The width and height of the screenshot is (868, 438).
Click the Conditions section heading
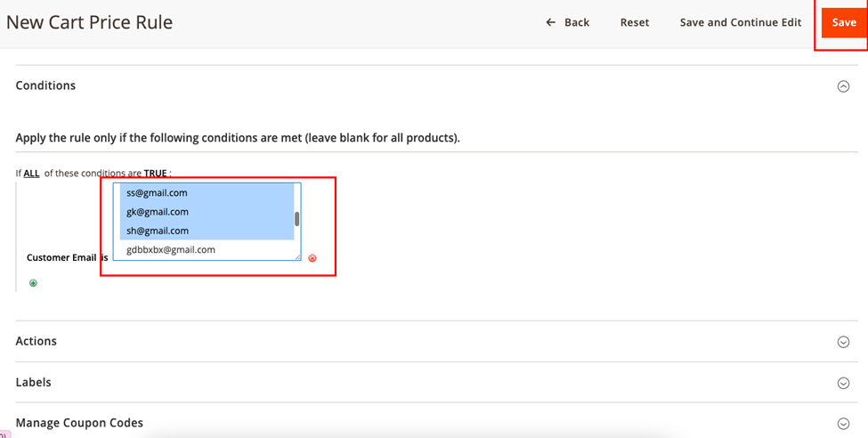click(45, 85)
